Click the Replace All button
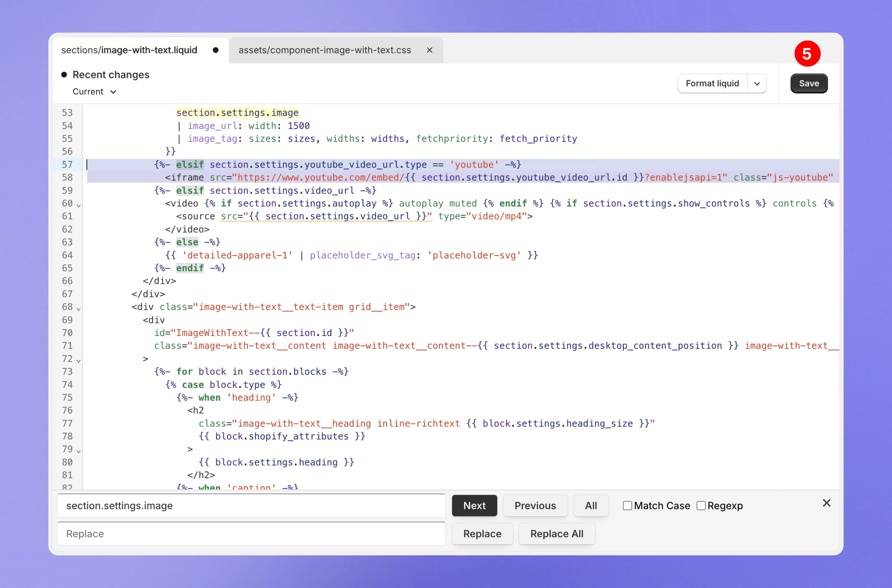The height and width of the screenshot is (588, 892). (x=557, y=533)
